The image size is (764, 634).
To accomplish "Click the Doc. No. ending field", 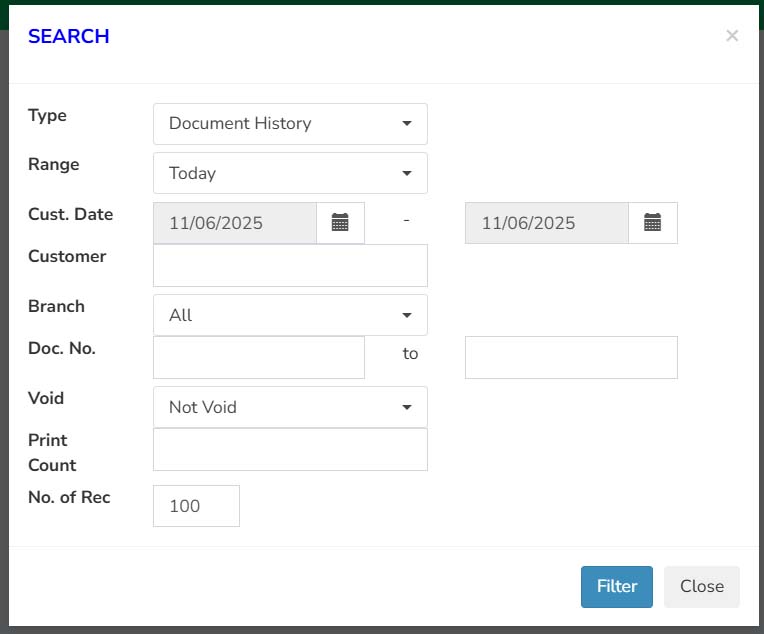I will point(571,357).
